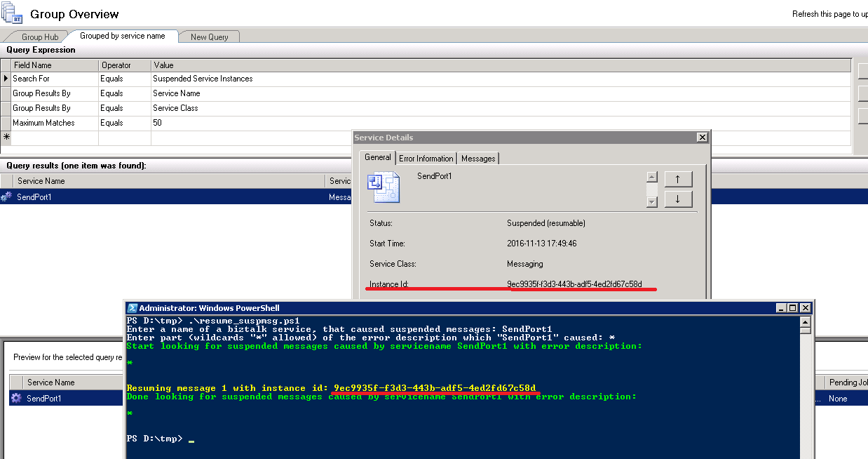This screenshot has width=868, height=459.
Task: Click the Group Overview BizTalk icon
Action: coord(12,13)
